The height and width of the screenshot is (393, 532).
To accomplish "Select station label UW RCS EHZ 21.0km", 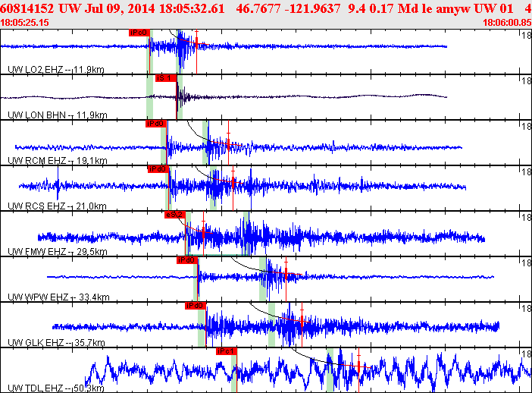I will coord(57,206).
